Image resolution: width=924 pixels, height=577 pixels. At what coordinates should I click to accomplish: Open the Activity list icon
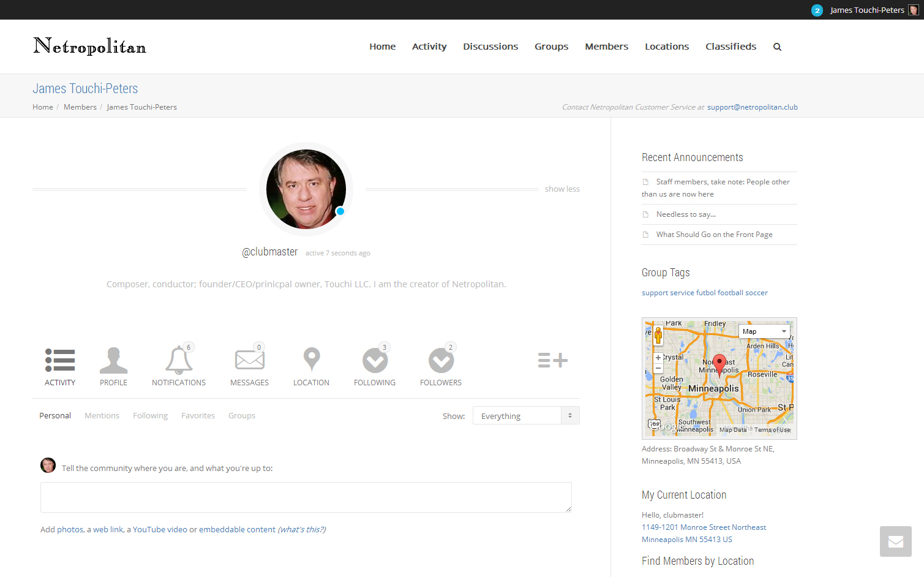coord(60,360)
